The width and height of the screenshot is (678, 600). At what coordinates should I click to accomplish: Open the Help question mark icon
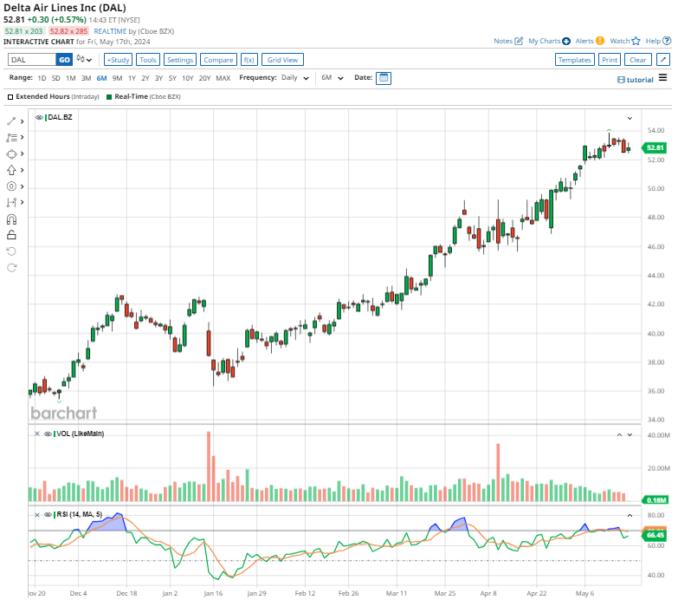click(x=667, y=41)
